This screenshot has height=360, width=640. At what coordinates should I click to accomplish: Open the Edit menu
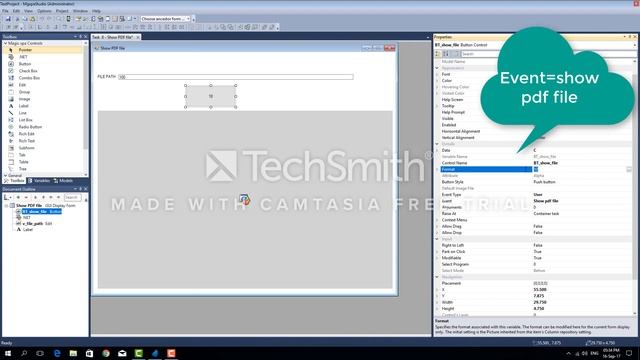[x=16, y=11]
